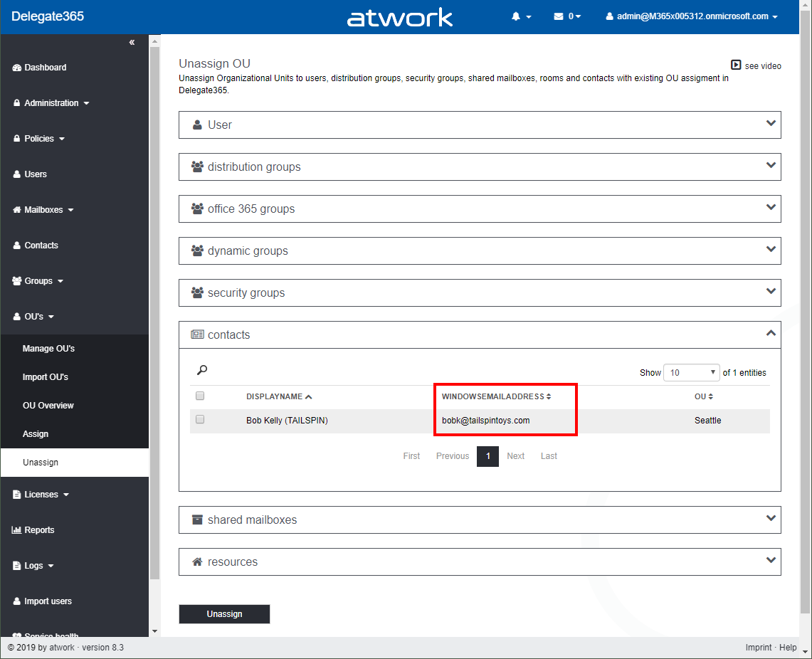
Task: Open Dashboard from the sidebar
Action: (44, 68)
